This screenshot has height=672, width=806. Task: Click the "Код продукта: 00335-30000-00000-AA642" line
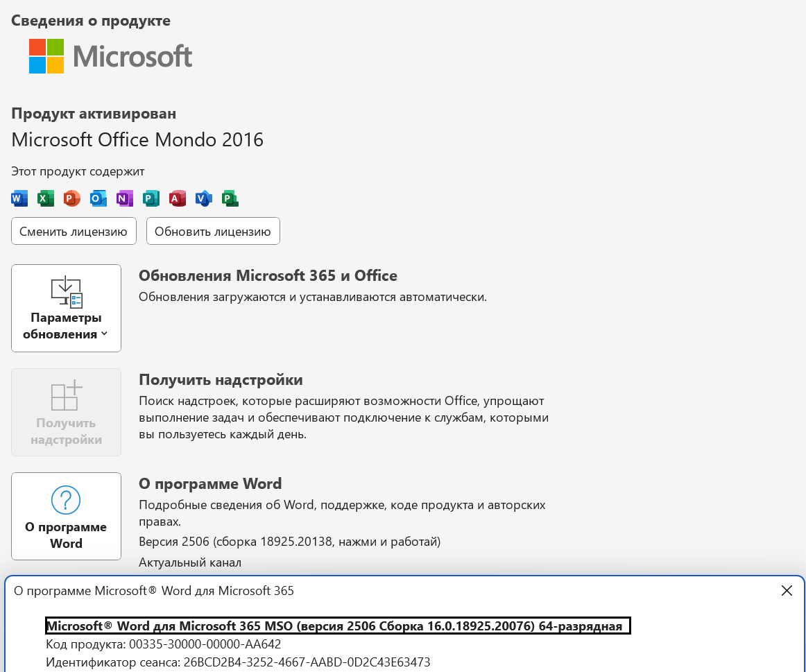pyautogui.click(x=164, y=644)
